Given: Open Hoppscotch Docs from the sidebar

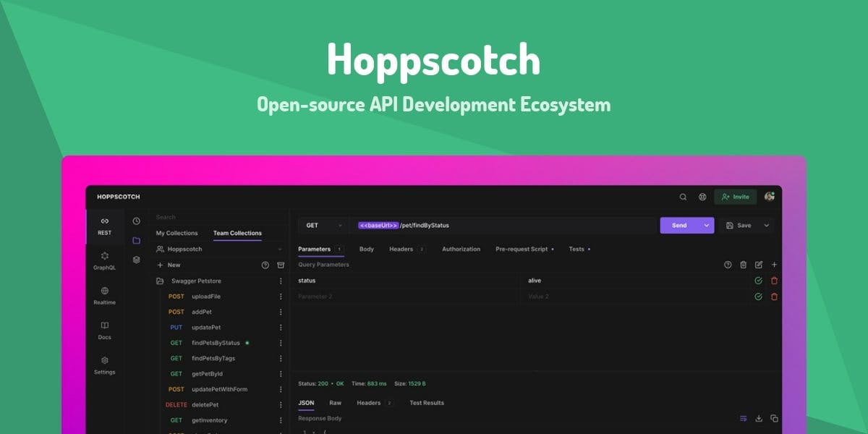Looking at the screenshot, I should 104,331.
